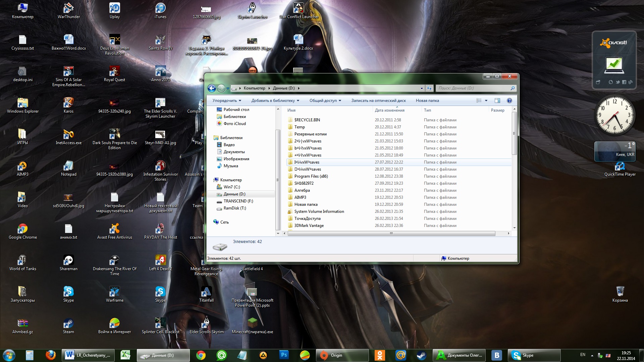Click the avast! gadget status checkmark
Screen dimensions: 644x362
point(614,65)
